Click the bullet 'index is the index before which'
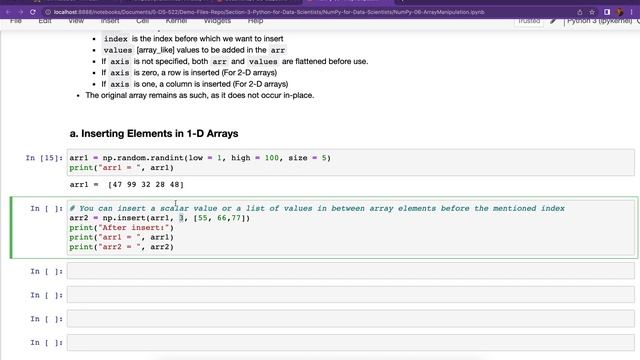 193,39
